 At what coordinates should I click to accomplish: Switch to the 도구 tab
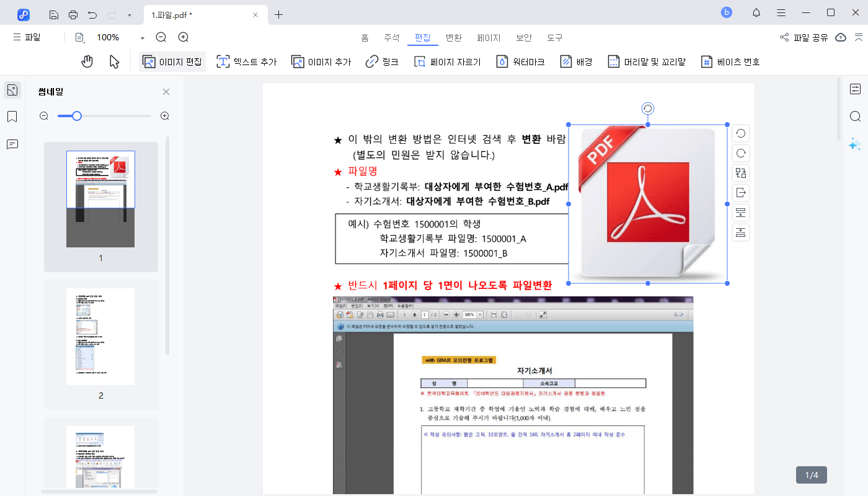coord(555,37)
